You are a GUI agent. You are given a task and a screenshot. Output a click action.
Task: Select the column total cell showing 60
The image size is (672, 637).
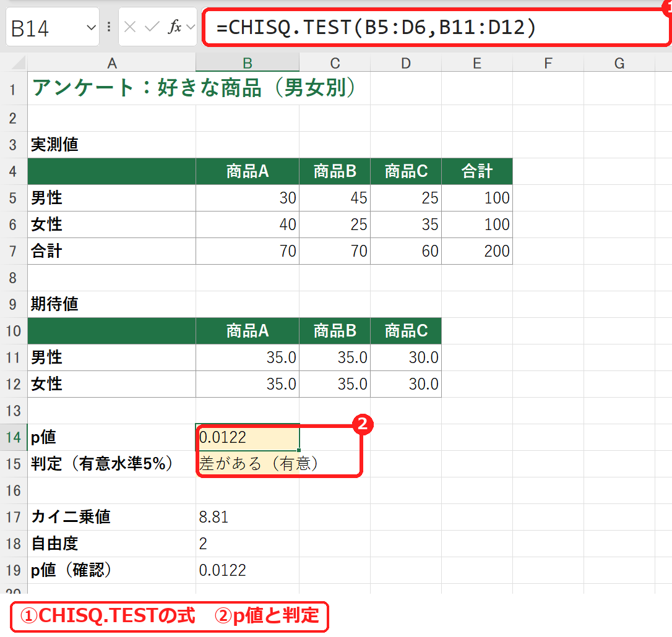[x=406, y=251]
